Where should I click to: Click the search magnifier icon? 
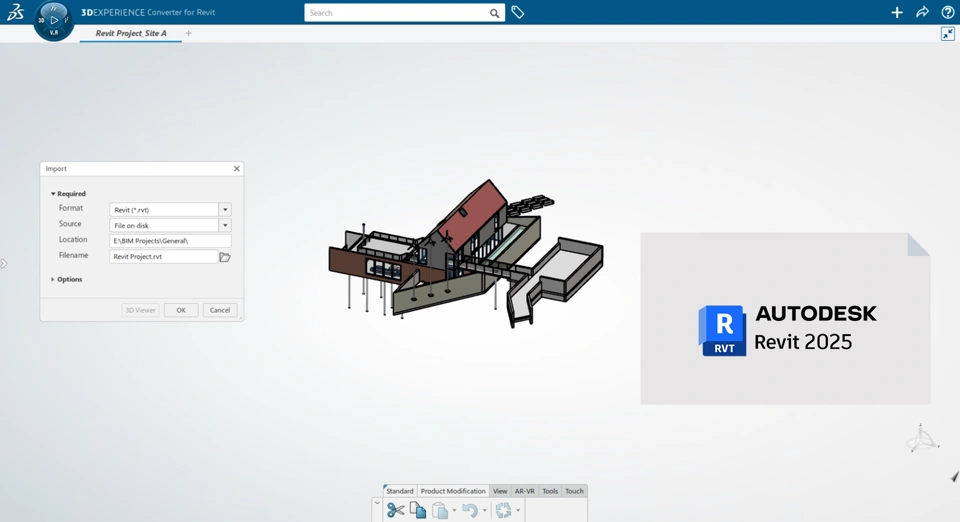(x=494, y=13)
